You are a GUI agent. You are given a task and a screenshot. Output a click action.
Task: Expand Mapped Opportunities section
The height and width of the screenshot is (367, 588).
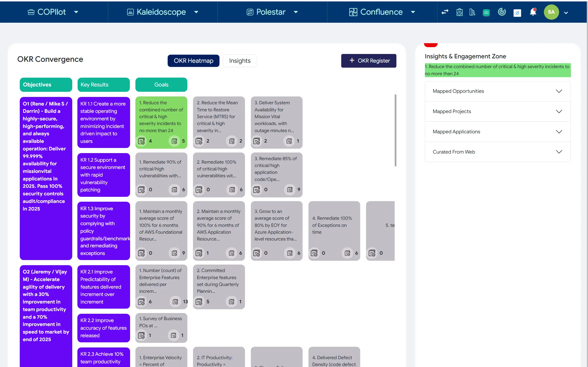pyautogui.click(x=497, y=91)
